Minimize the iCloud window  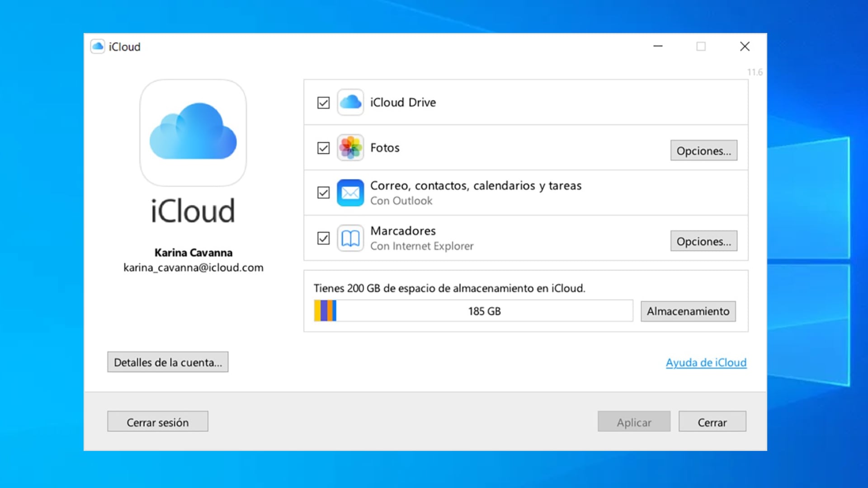coord(658,46)
